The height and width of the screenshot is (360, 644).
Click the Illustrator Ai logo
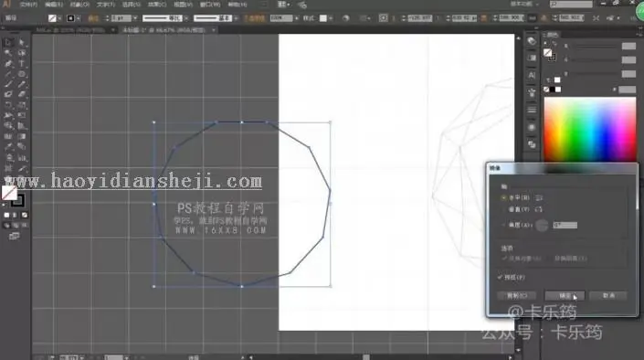point(6,4)
